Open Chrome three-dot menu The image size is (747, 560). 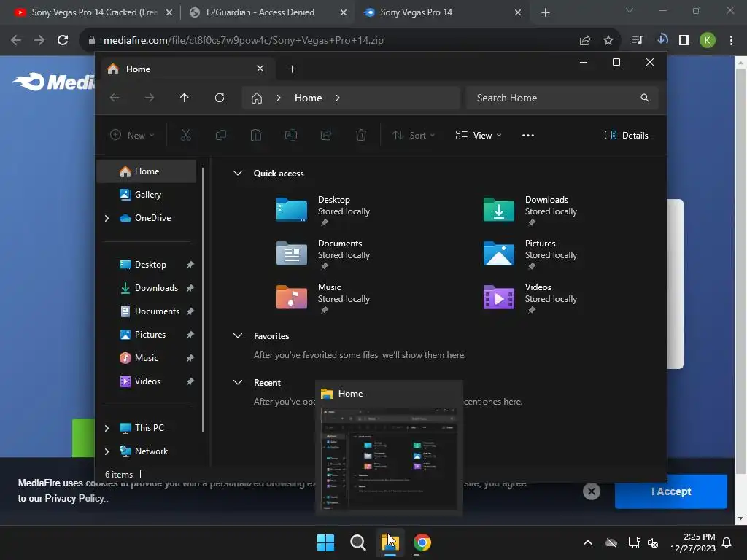731,41
